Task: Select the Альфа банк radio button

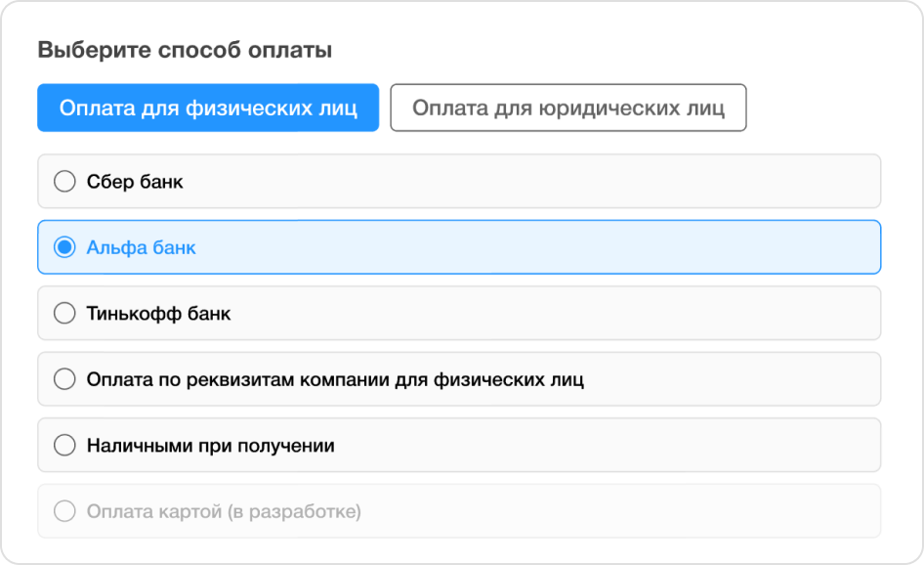Action: tap(64, 247)
